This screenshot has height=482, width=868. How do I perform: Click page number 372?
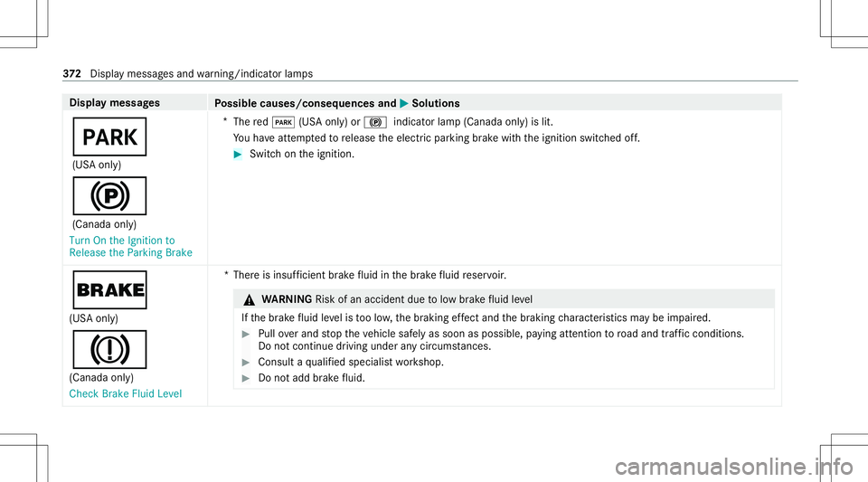[72, 73]
